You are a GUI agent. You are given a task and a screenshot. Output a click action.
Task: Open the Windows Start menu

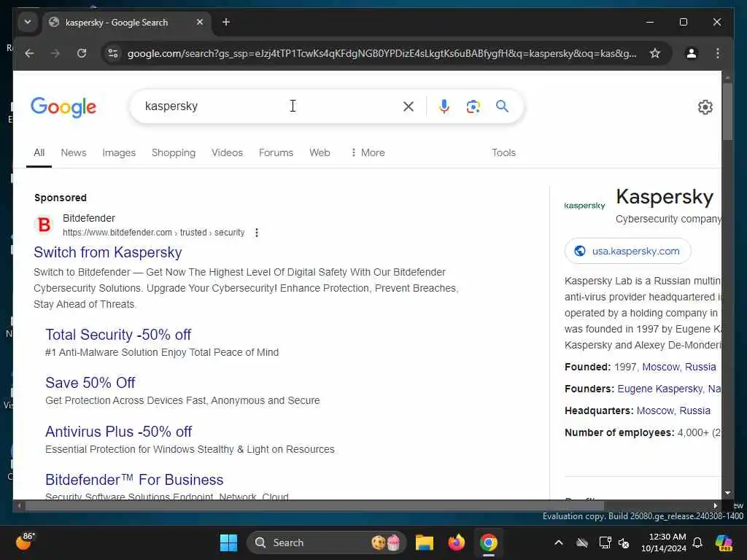click(228, 542)
